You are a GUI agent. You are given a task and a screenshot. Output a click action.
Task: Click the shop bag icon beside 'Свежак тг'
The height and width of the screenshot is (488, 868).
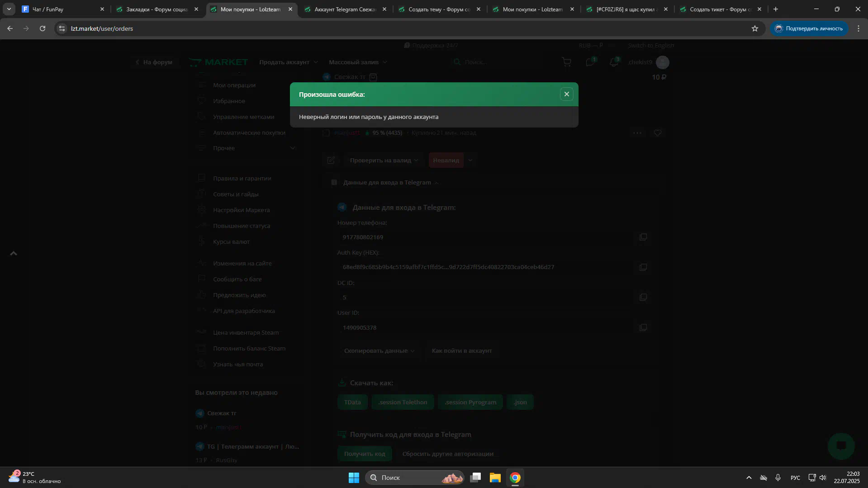373,77
